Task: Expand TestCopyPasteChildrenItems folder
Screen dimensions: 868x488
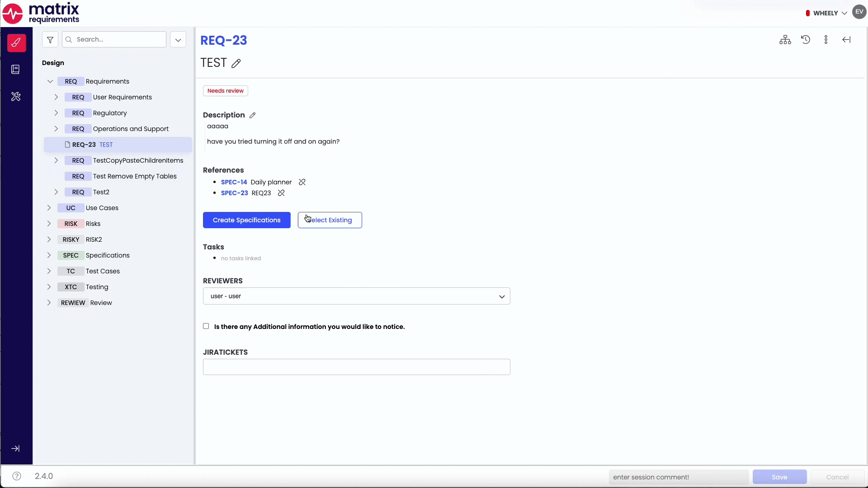Action: (x=56, y=160)
